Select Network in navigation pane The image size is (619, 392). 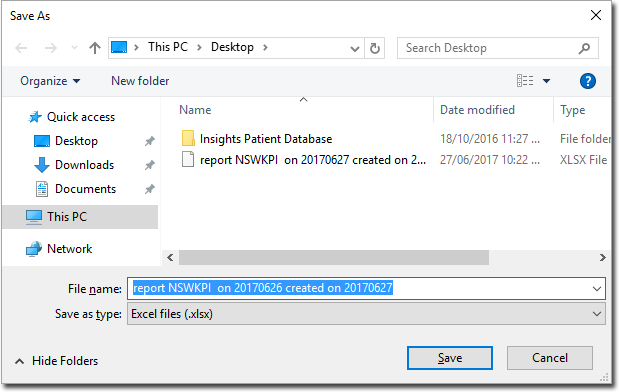point(69,249)
